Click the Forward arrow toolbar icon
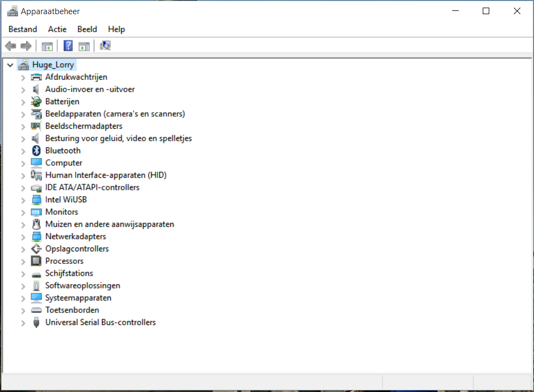 tap(26, 46)
